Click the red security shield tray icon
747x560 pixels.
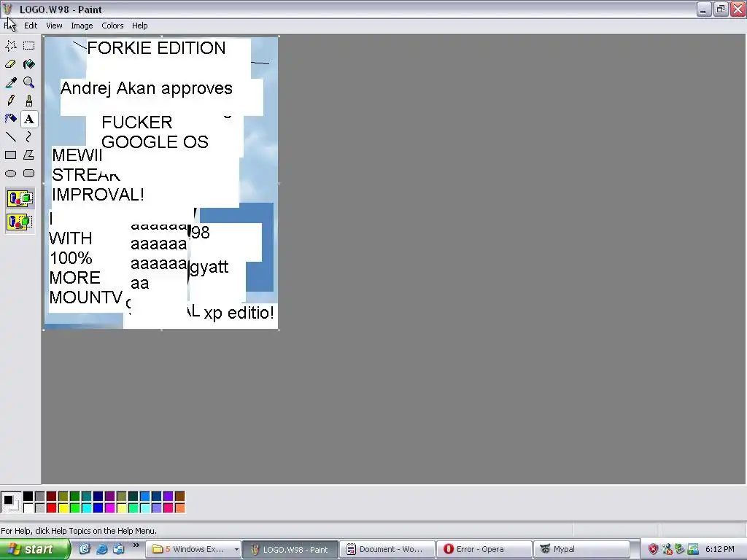click(x=653, y=550)
